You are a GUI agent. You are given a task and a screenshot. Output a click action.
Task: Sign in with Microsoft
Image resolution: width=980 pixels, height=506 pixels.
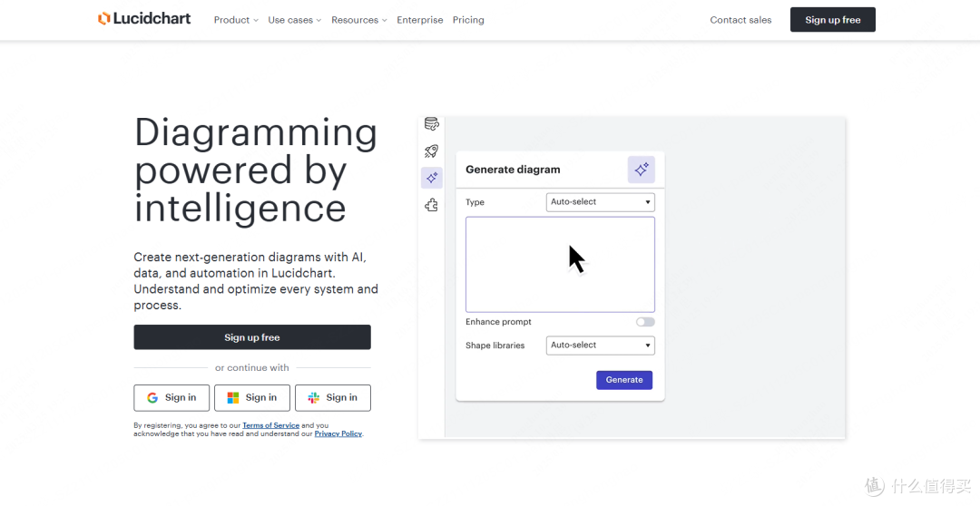tap(252, 398)
